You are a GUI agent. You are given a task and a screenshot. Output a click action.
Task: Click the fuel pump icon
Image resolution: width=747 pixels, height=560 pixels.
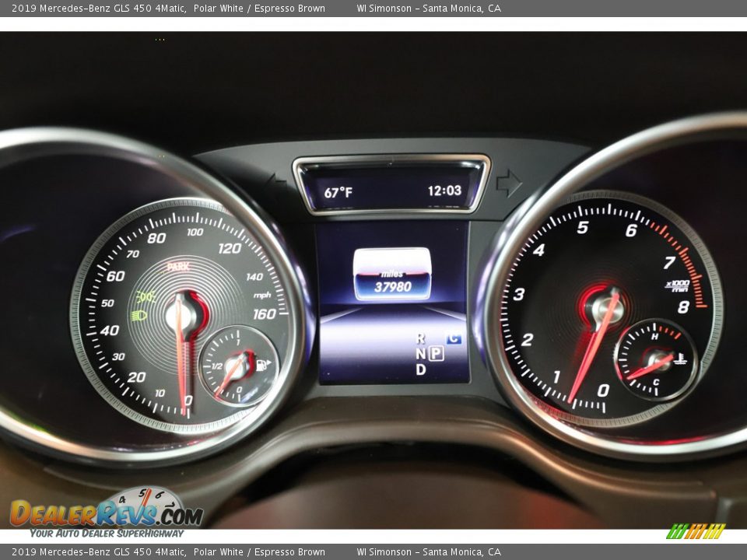click(263, 366)
